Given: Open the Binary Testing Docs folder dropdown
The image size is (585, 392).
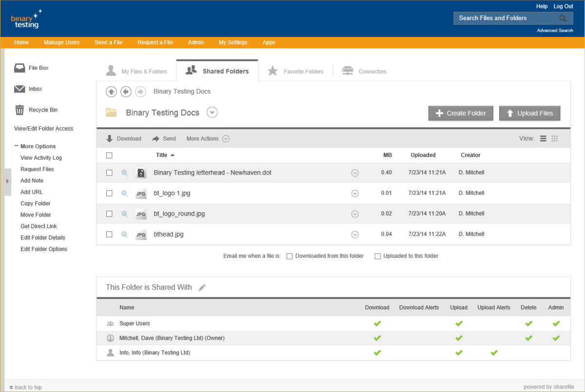Looking at the screenshot, I should coord(212,112).
